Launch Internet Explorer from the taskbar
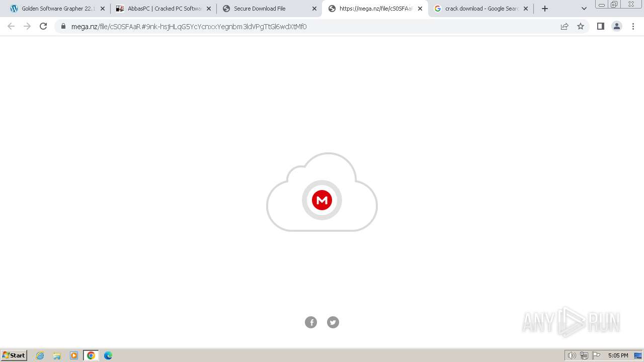Image resolution: width=644 pixels, height=362 pixels. point(40,355)
